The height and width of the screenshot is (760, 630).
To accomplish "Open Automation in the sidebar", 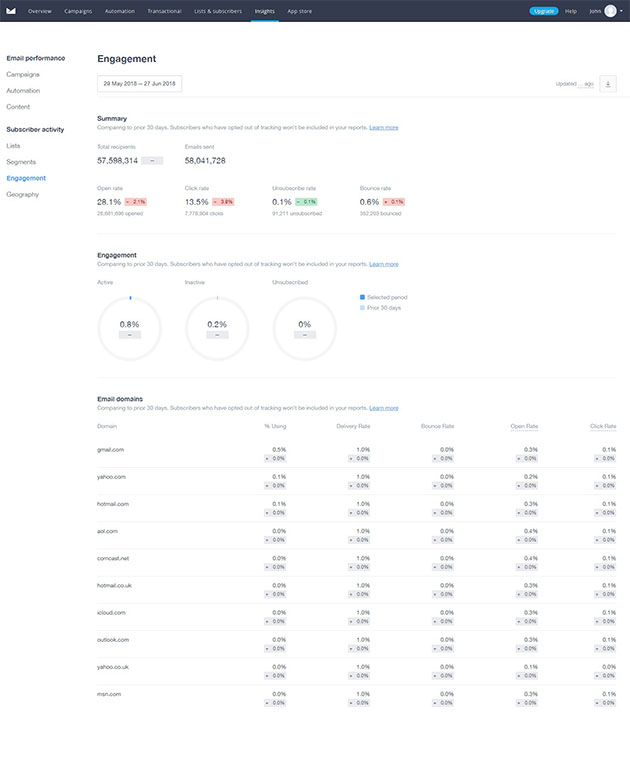I will [23, 91].
